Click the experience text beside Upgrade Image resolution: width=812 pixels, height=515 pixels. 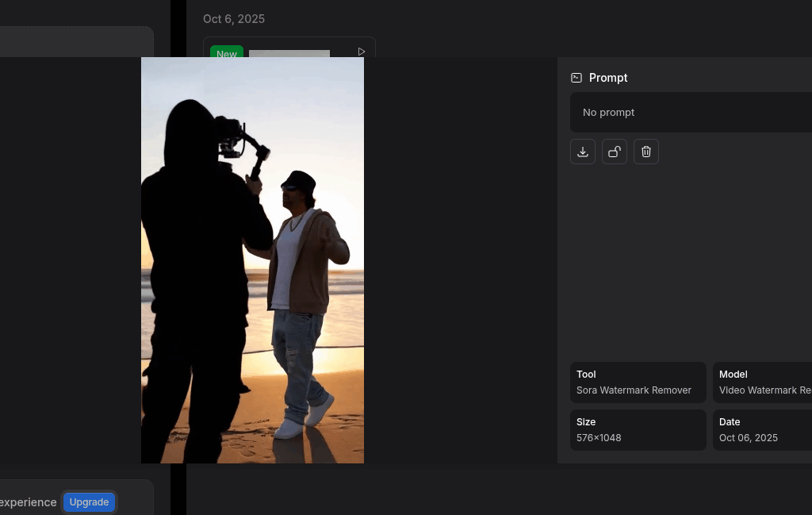point(29,502)
